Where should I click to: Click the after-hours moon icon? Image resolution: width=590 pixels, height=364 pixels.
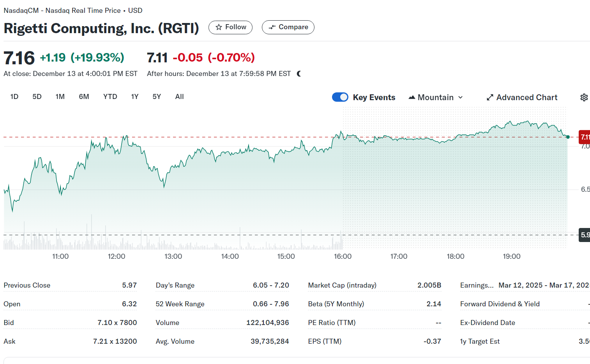(x=299, y=74)
